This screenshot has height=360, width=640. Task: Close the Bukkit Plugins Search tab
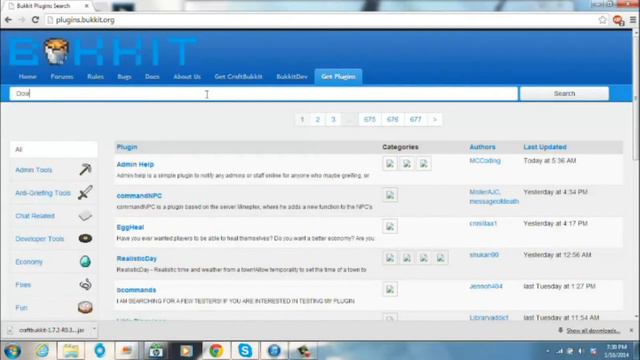[x=87, y=6]
